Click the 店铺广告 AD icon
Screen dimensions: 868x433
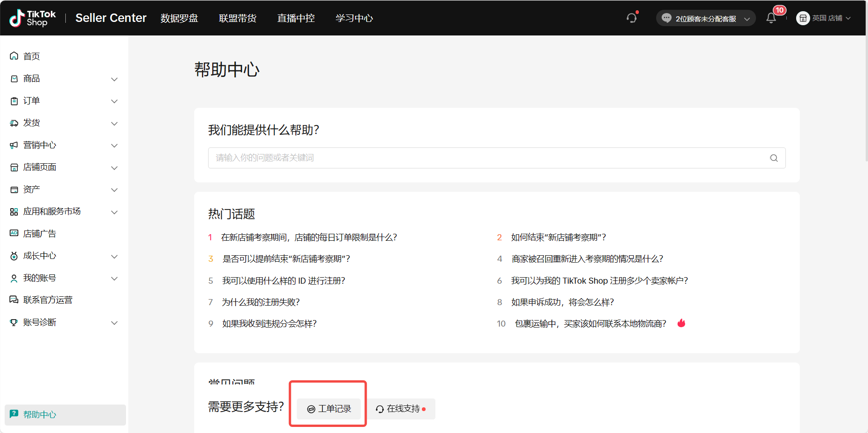(14, 233)
